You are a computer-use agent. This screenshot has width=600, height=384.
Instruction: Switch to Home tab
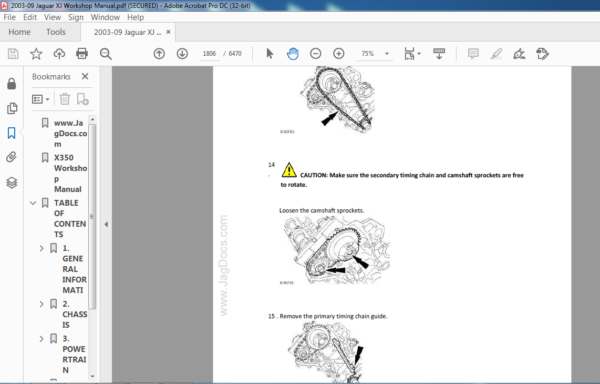coord(19,32)
